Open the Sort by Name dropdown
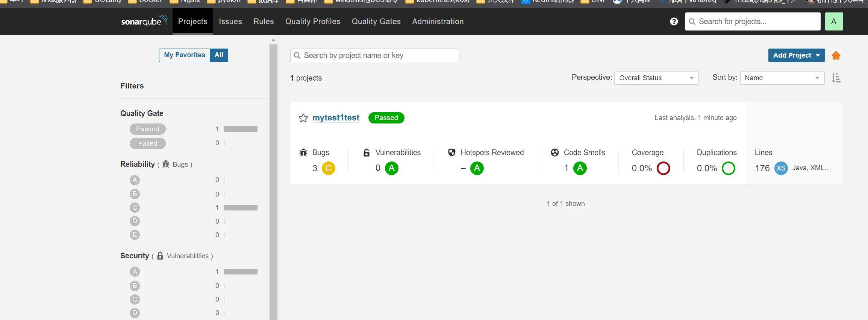Screen dimensions: 868x320 (782, 78)
